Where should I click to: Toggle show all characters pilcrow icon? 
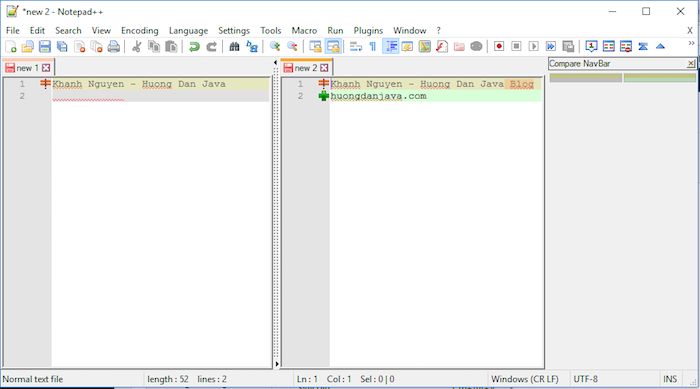(373, 46)
